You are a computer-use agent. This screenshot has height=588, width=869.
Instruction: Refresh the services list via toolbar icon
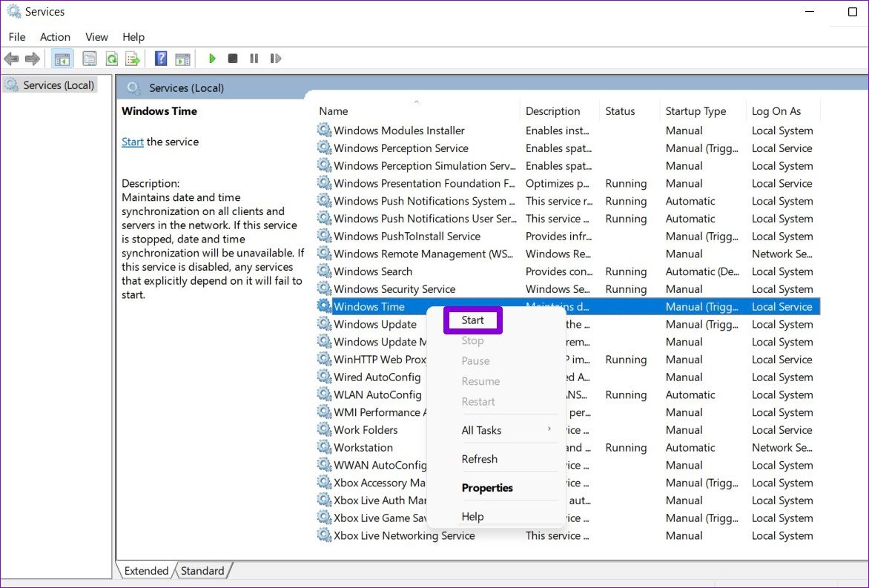(110, 59)
